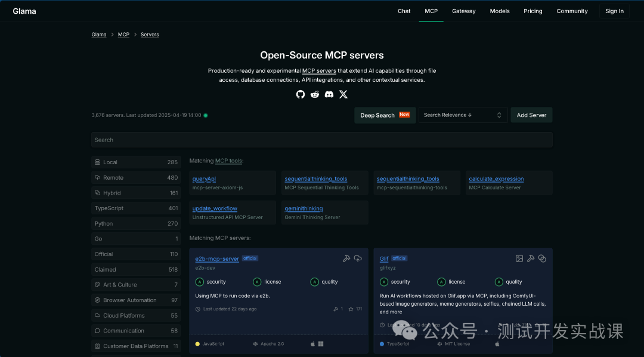Click the green status dot after last updated time
Viewport: 644px width, 357px height.
click(x=205, y=115)
